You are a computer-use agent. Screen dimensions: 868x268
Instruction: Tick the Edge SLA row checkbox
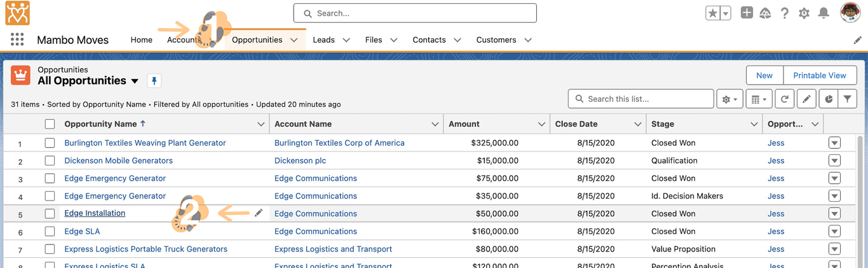(x=50, y=232)
